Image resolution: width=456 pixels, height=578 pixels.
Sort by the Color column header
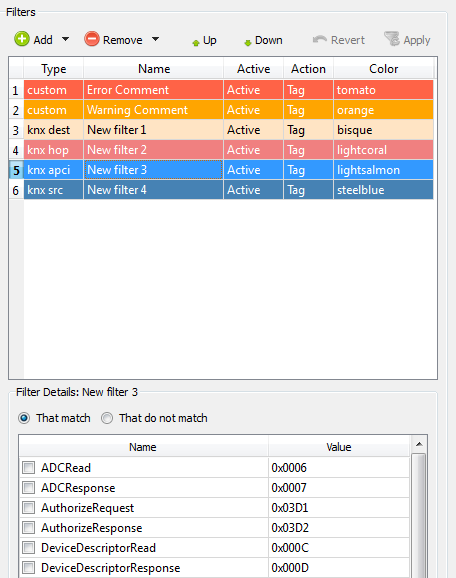pyautogui.click(x=383, y=69)
